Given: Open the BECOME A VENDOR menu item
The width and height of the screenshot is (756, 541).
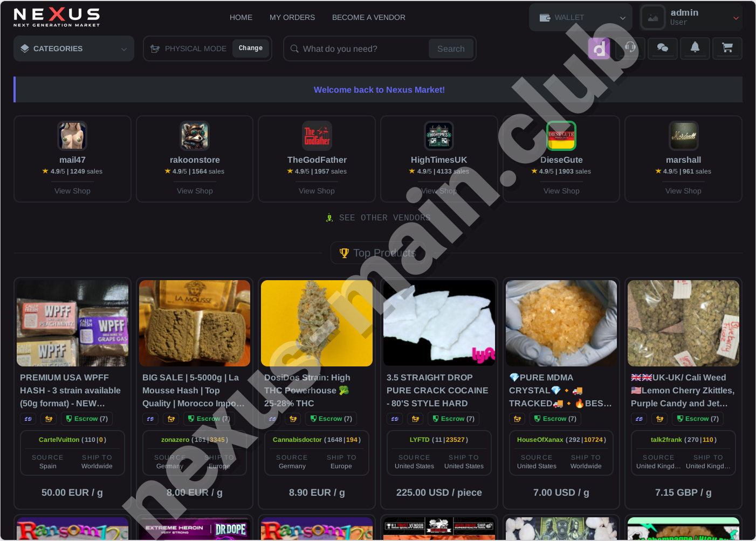Looking at the screenshot, I should [368, 17].
